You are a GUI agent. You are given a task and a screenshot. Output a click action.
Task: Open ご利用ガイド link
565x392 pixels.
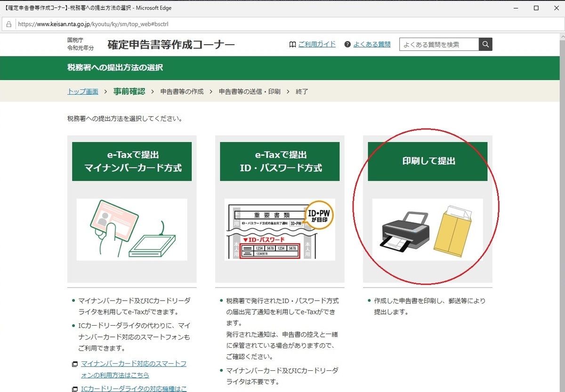coord(317,44)
